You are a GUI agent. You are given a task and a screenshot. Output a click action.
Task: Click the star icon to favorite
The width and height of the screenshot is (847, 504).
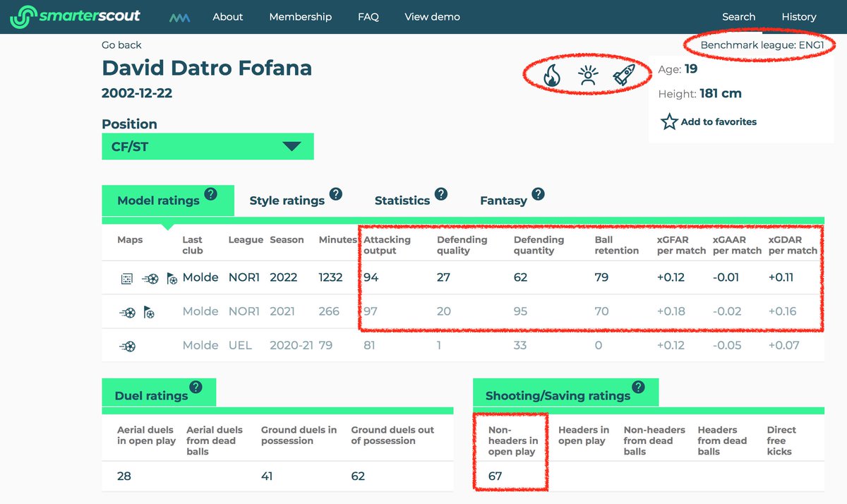click(x=669, y=121)
